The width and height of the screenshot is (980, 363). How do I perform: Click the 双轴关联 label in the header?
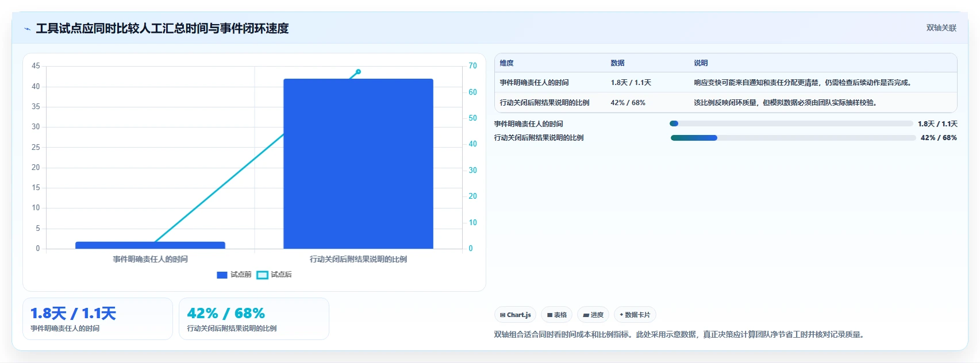click(x=941, y=28)
